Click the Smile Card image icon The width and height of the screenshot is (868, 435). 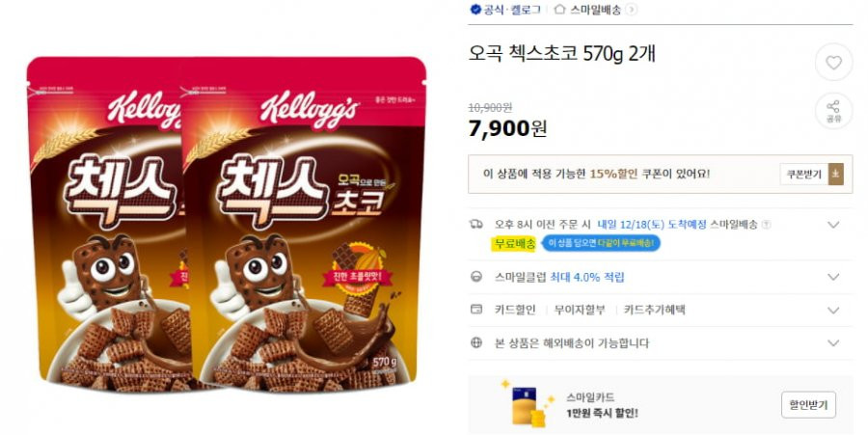(x=527, y=405)
